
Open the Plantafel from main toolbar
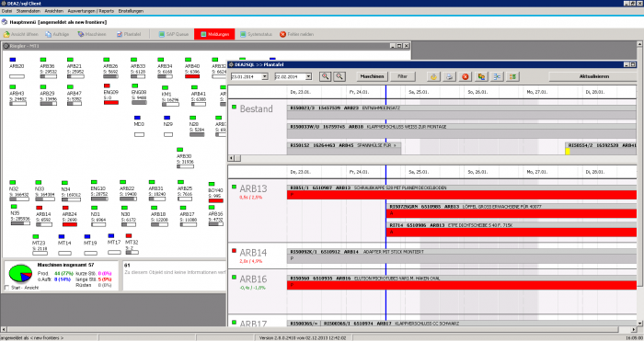click(x=129, y=34)
